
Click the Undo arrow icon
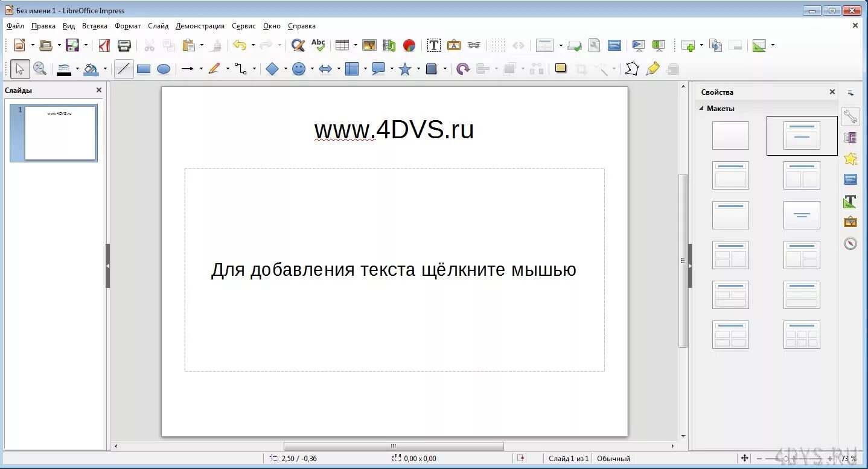coord(240,45)
